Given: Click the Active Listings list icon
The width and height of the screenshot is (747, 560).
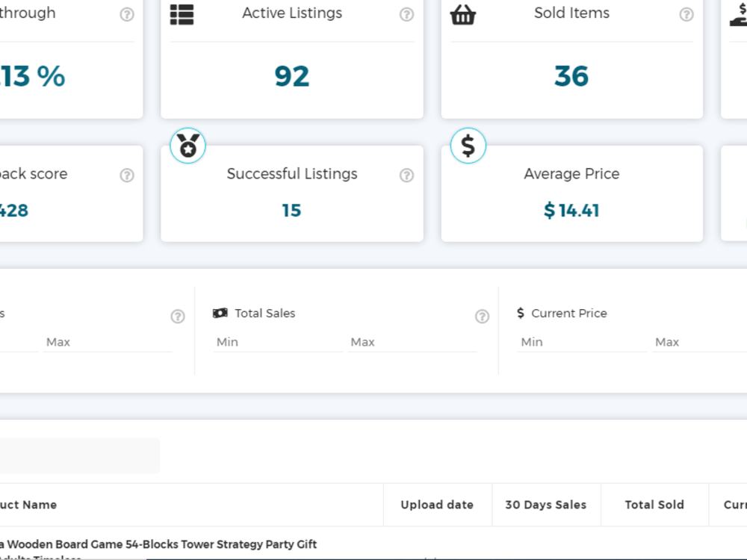Looking at the screenshot, I should 182,15.
